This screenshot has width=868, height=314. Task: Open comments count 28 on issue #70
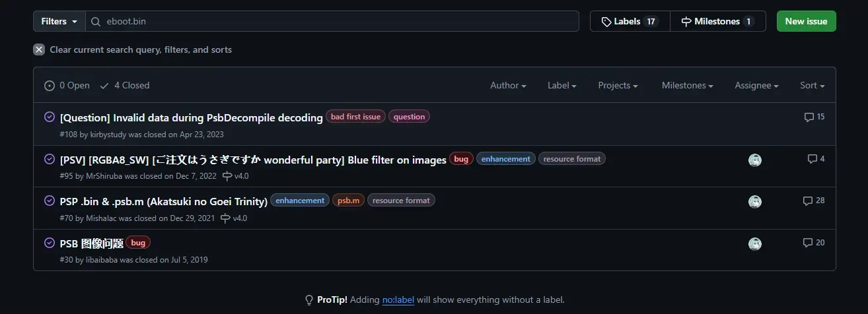[814, 201]
